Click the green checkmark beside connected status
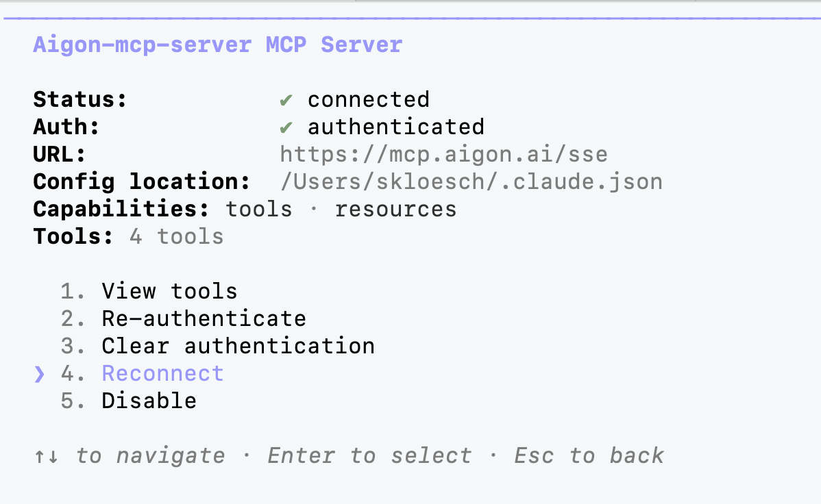821x504 pixels. (286, 99)
